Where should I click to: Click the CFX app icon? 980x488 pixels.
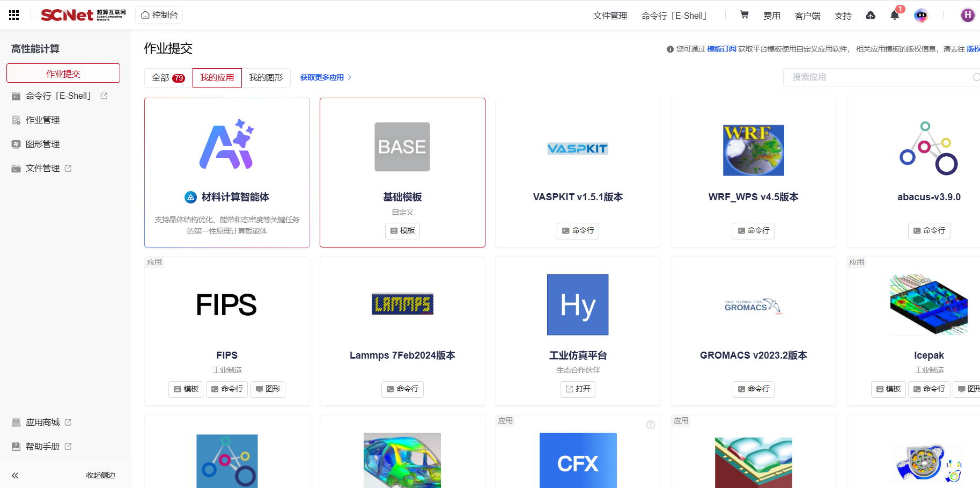pos(578,461)
